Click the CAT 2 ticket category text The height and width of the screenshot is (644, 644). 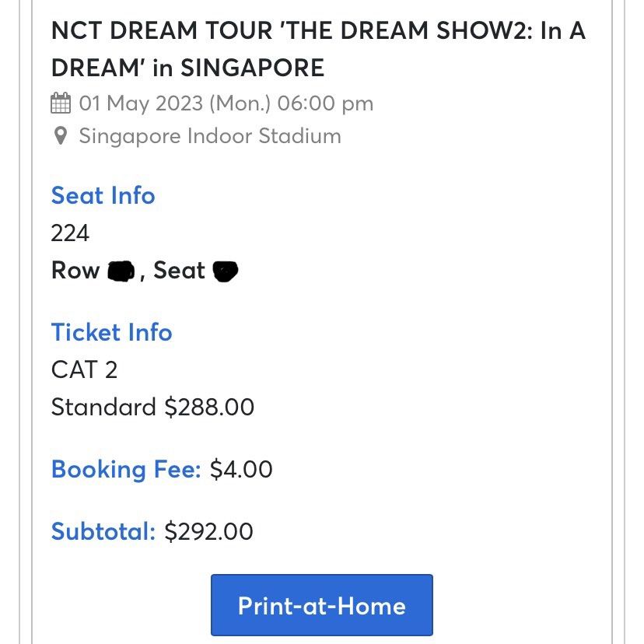point(84,370)
